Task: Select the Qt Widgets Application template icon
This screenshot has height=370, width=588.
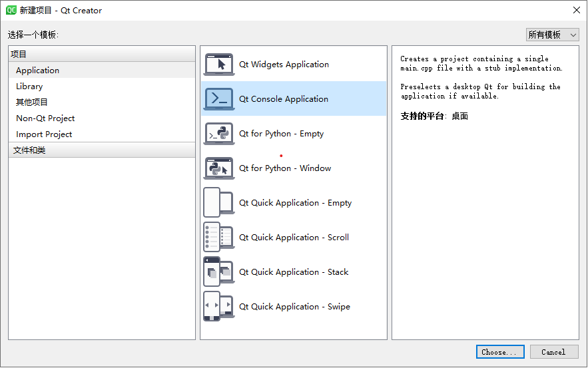Action: coord(219,65)
